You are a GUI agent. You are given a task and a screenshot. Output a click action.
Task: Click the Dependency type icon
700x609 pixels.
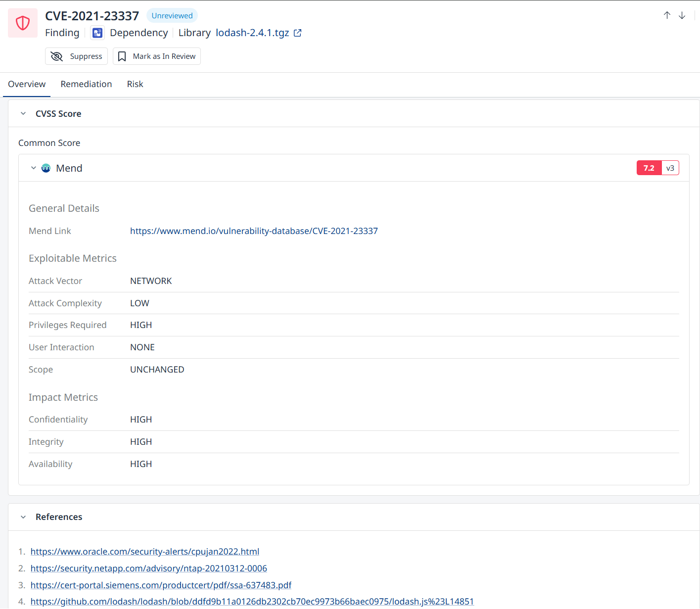[x=97, y=33]
